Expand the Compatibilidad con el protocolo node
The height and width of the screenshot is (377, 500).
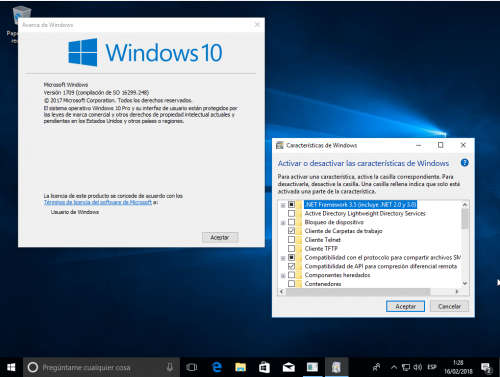[283, 258]
